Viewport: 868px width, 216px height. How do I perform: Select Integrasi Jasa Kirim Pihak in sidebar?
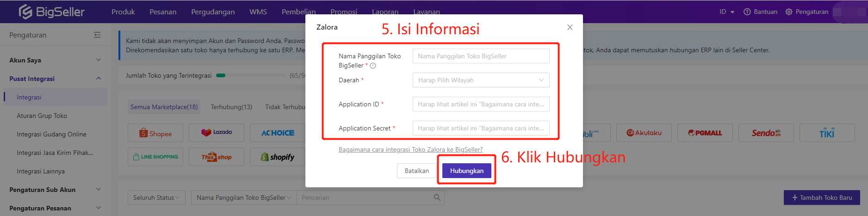click(x=56, y=153)
